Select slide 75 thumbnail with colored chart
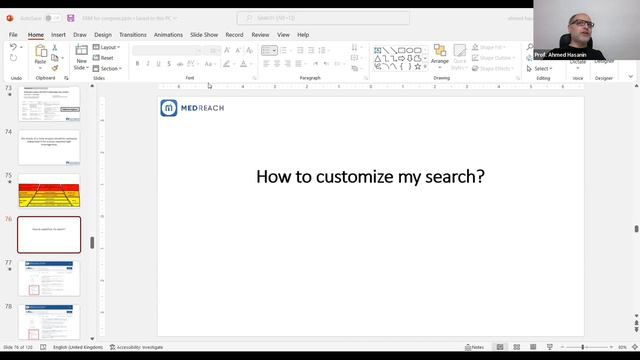 tap(49, 191)
